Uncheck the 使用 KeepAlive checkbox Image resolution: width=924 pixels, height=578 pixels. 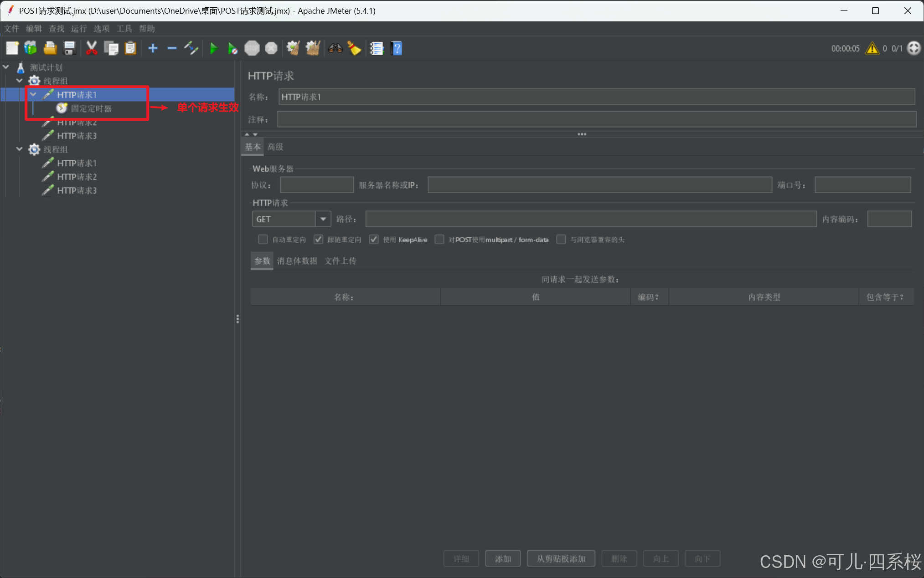(374, 240)
